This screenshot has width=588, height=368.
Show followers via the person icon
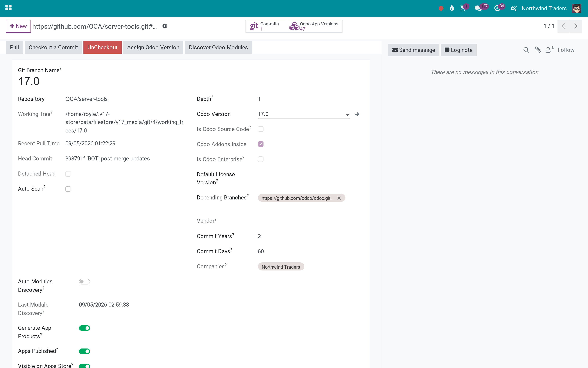(x=550, y=49)
